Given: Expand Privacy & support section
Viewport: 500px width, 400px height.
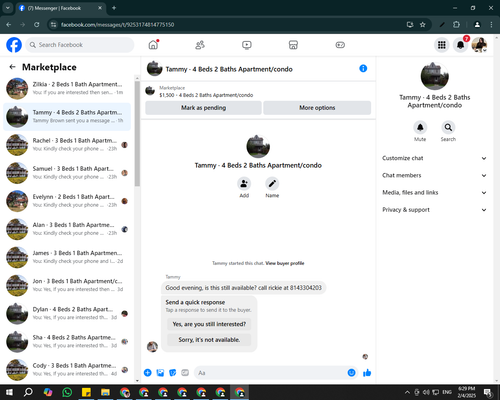Looking at the screenshot, I should [x=434, y=210].
